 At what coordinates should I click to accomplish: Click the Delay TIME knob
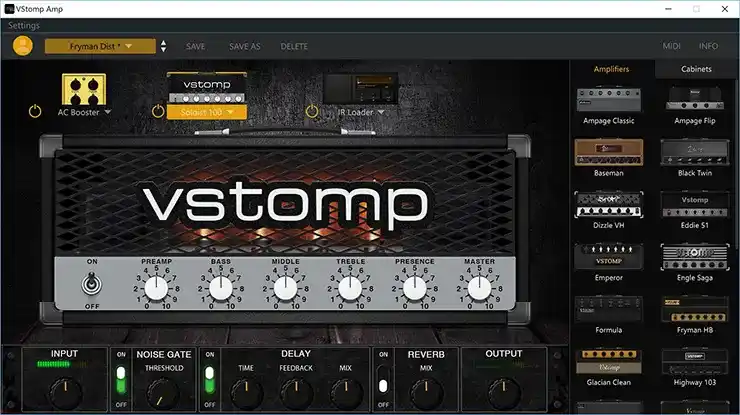(246, 393)
